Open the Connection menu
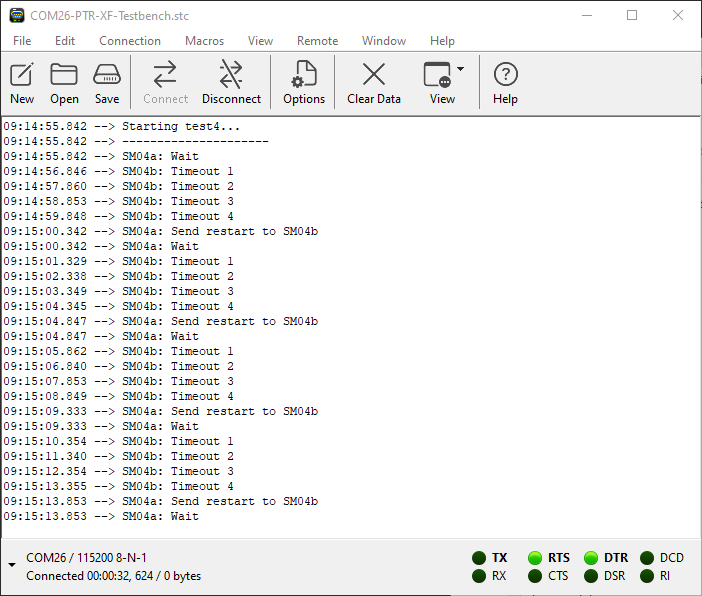 tap(130, 41)
